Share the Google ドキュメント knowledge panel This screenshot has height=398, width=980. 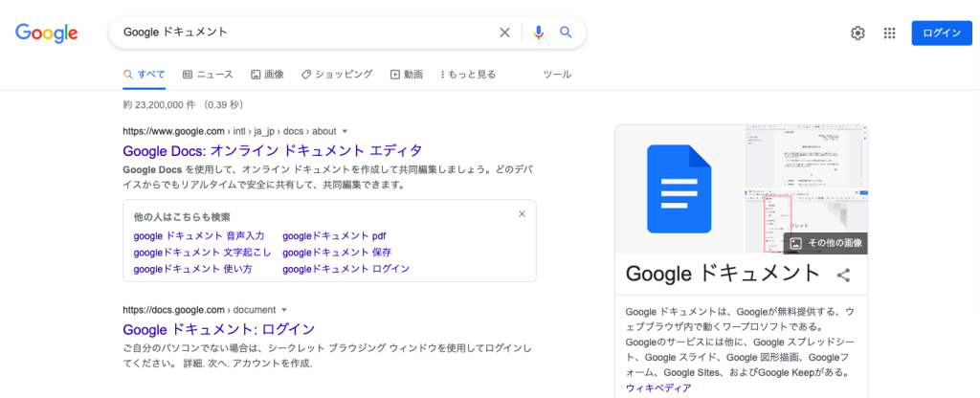click(x=844, y=275)
